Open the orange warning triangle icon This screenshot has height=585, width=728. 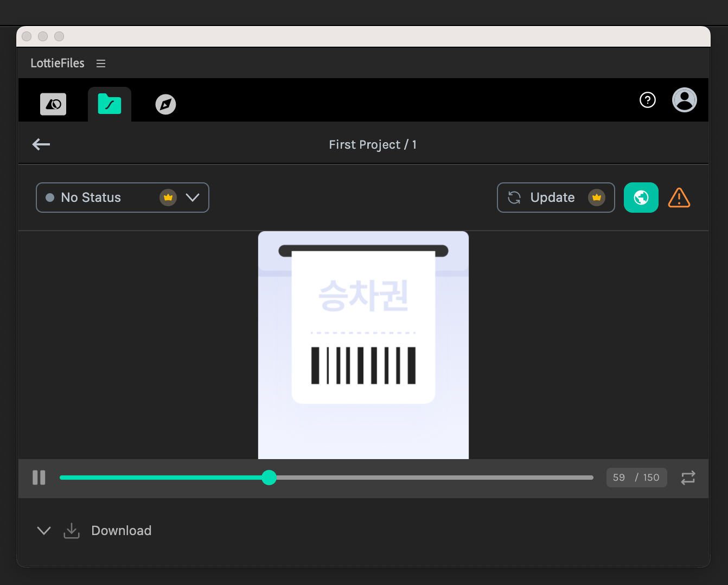point(679,198)
